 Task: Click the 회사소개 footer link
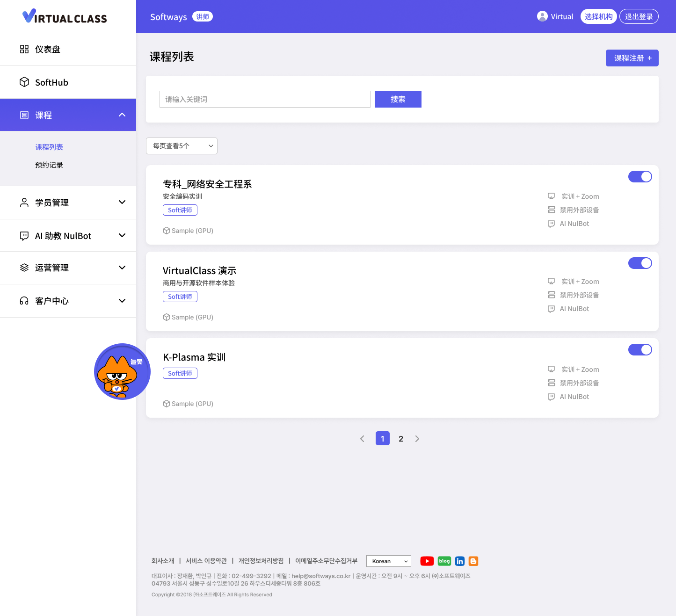(x=163, y=561)
